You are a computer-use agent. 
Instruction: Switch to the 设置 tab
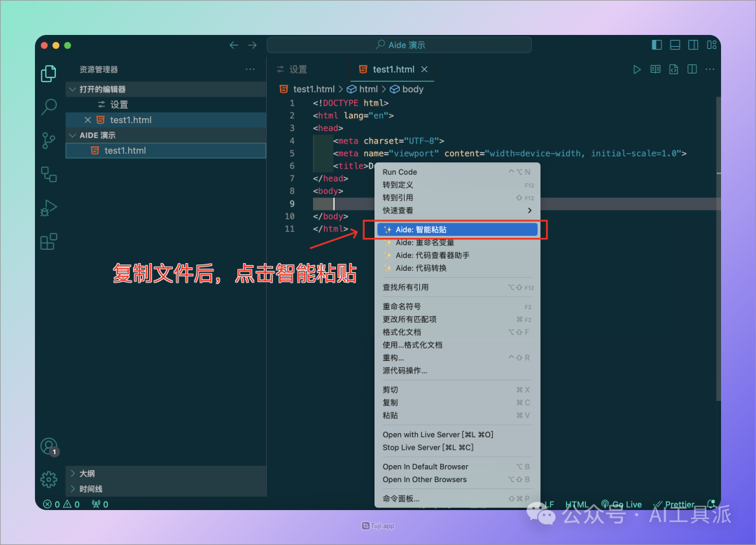[x=292, y=69]
